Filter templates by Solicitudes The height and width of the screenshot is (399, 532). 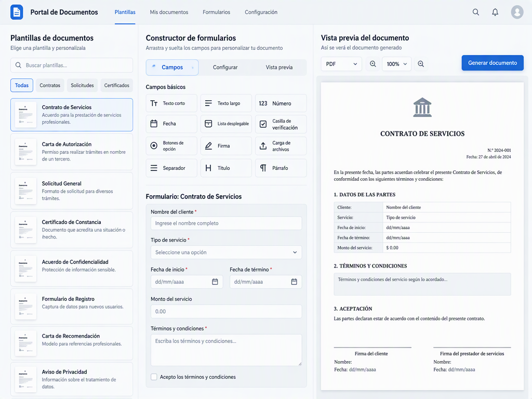coord(82,85)
